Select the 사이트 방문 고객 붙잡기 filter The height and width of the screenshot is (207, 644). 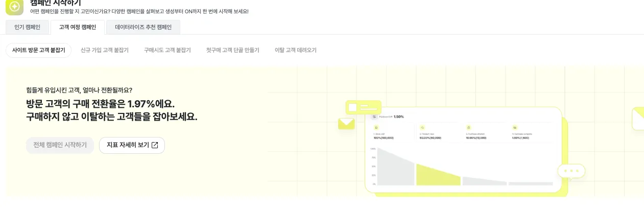39,50
